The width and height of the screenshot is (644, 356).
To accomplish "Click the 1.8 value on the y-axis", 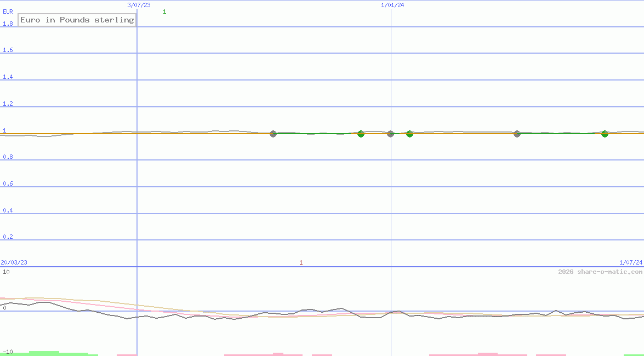I will 8,24.
